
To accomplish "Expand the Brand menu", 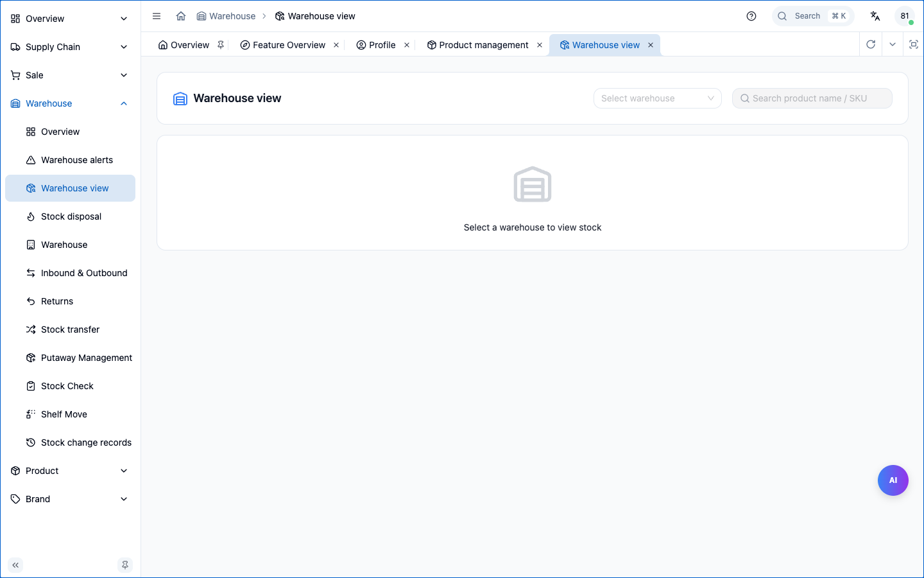I will click(71, 499).
